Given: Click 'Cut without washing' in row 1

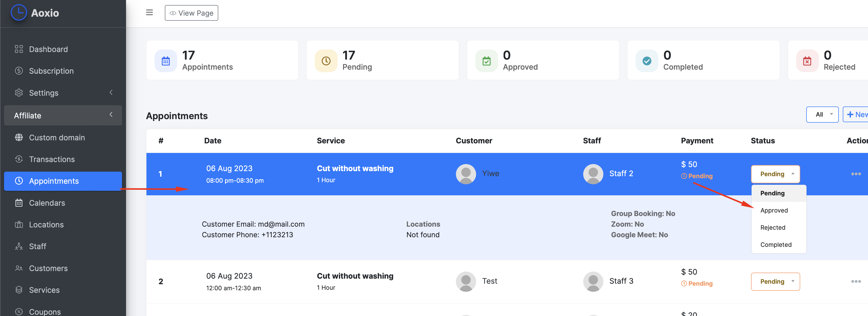Looking at the screenshot, I should pos(355,168).
